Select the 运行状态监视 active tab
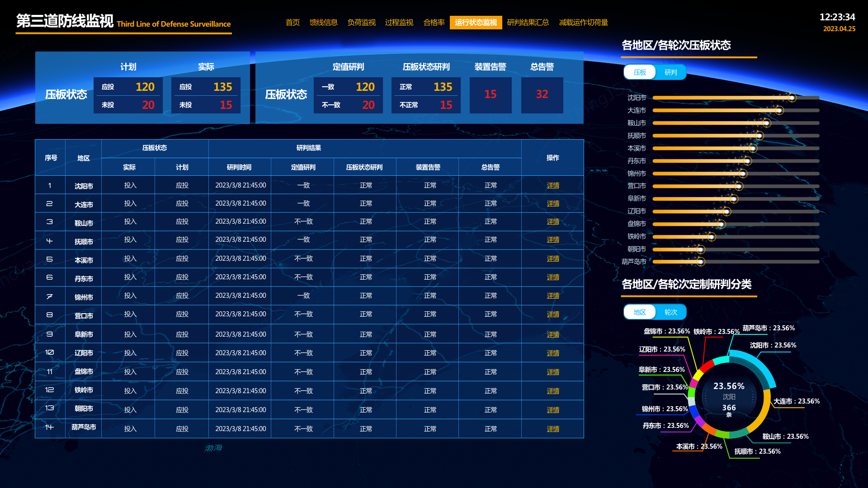868x488 pixels. (x=476, y=23)
